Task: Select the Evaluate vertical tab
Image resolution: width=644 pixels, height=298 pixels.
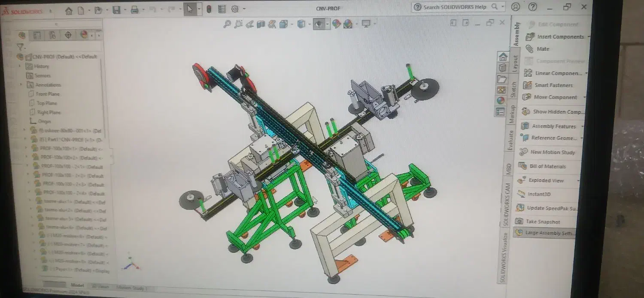Action: (x=510, y=140)
